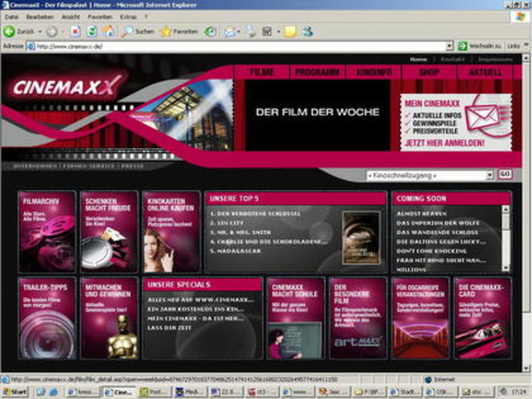Open the Favoriten menu
Screen dimensions: 532x399
[x=100, y=17]
